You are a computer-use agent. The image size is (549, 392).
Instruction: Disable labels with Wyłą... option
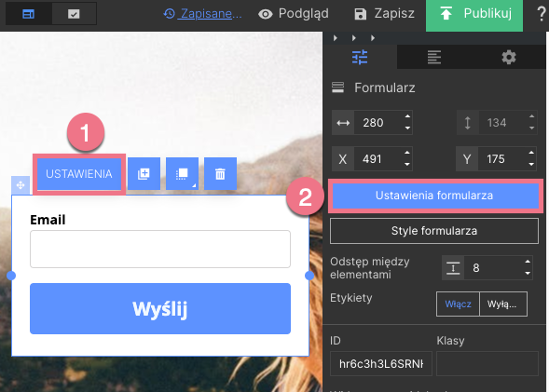click(x=503, y=304)
